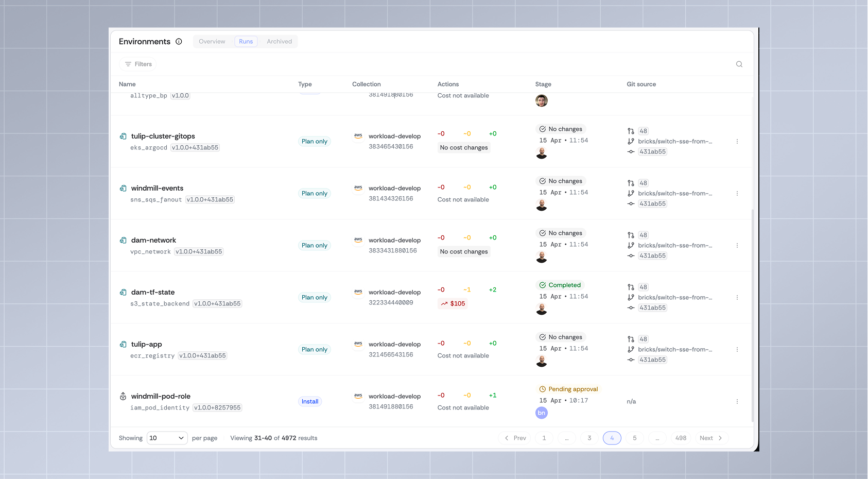
Task: Click the Install type badge
Action: tap(310, 402)
